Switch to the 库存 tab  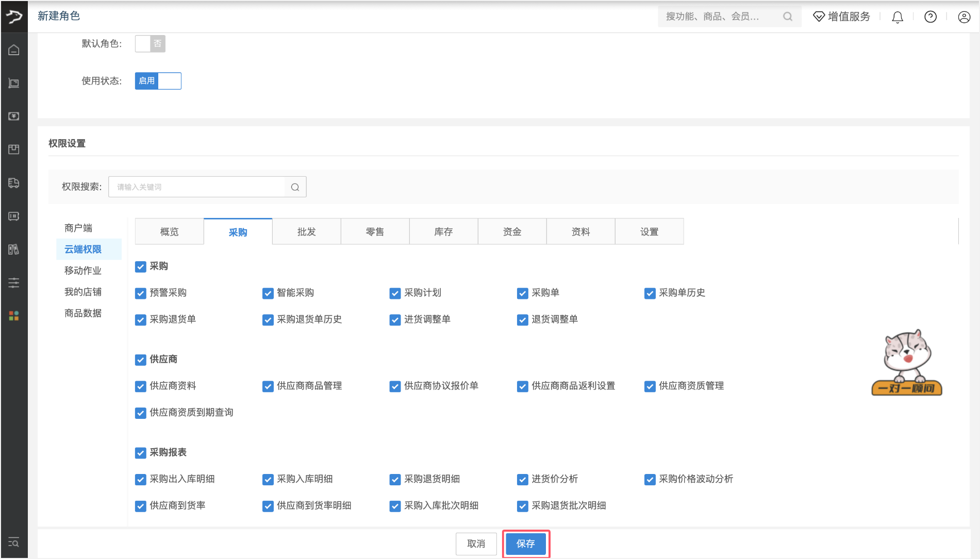coord(443,232)
